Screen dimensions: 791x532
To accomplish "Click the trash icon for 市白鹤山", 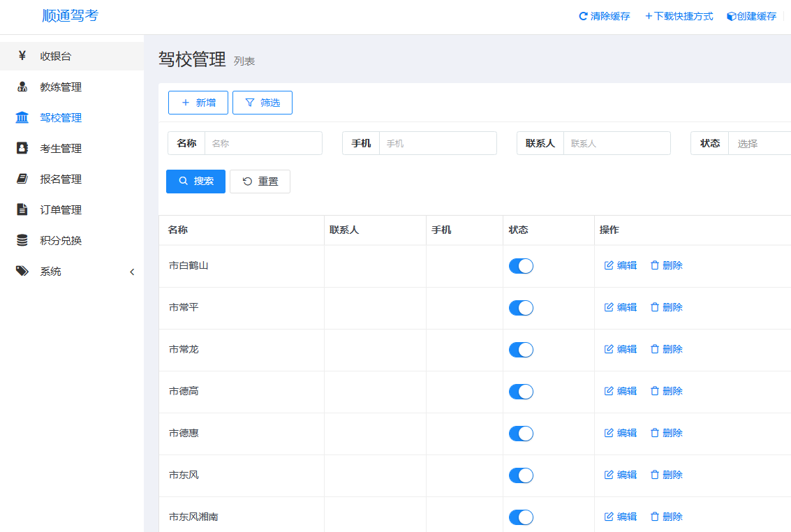I will 655,265.
